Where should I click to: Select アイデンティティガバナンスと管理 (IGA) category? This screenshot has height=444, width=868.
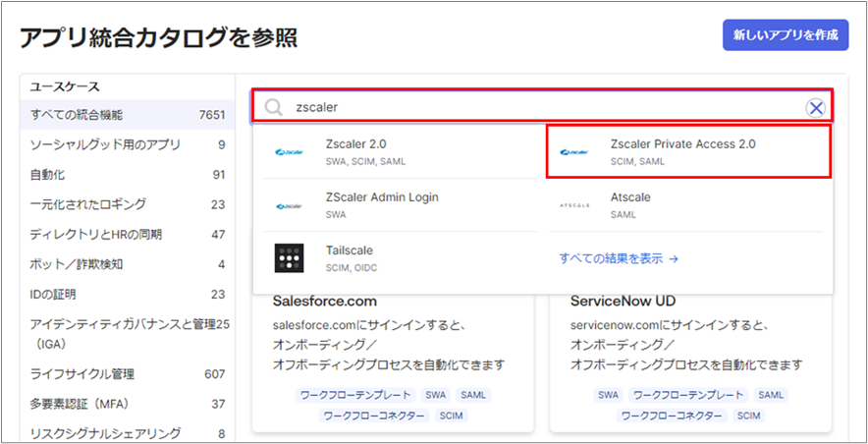[x=128, y=334]
